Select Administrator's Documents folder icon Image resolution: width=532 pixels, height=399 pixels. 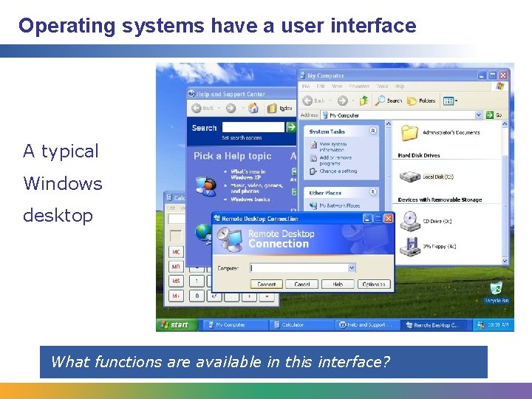tap(409, 133)
